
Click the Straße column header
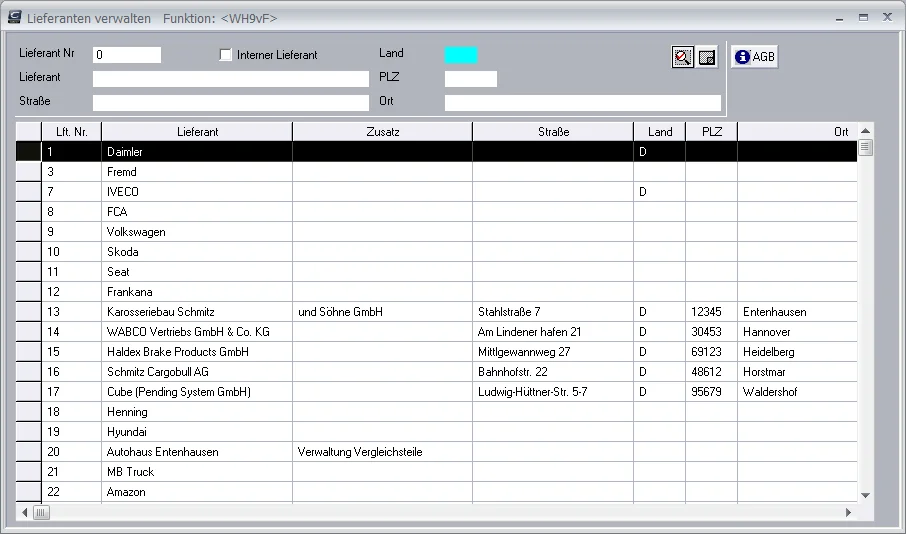click(x=553, y=132)
